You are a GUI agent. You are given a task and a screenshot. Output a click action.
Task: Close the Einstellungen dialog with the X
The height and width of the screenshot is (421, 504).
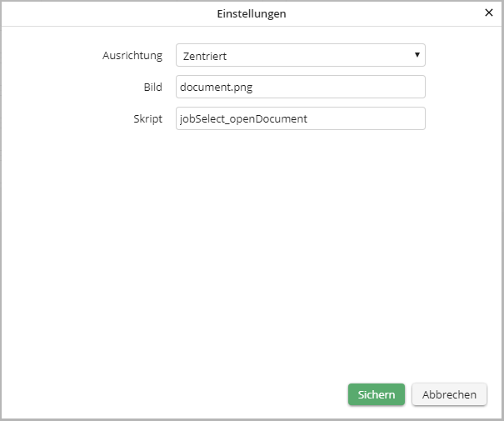tap(489, 13)
